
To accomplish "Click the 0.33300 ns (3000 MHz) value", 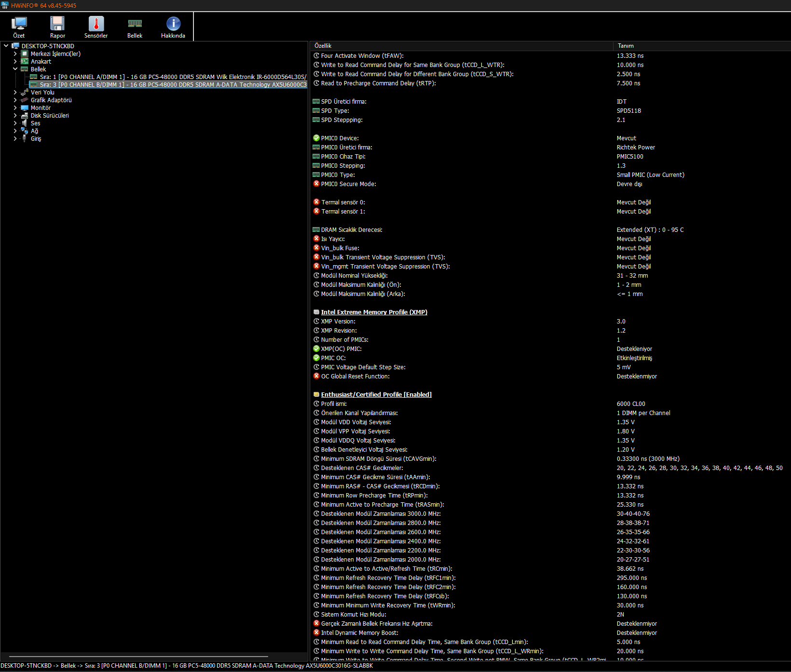I will click(x=648, y=458).
